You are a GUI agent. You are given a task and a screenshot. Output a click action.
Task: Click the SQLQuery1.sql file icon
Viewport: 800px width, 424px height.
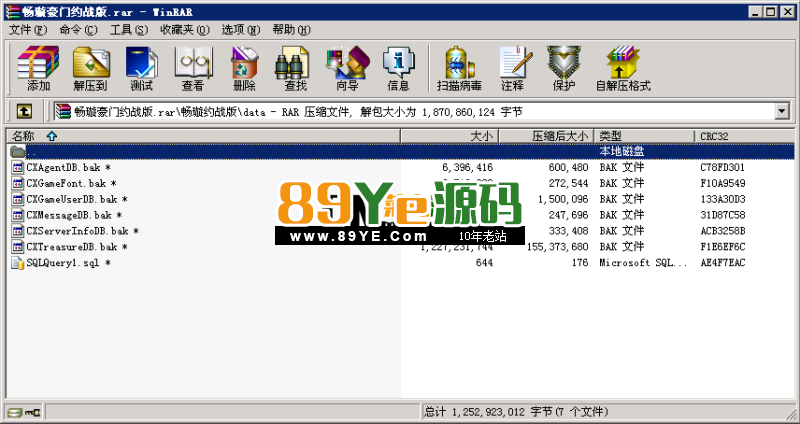pyautogui.click(x=18, y=263)
